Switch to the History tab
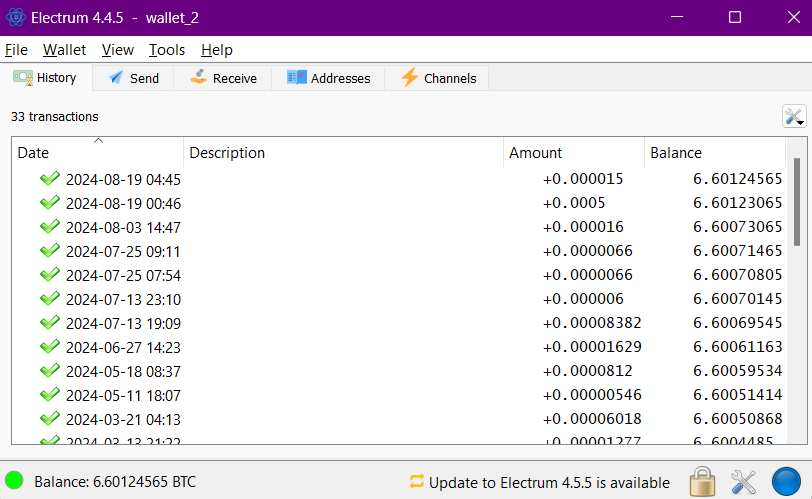Image resolution: width=812 pixels, height=499 pixels. tap(46, 78)
